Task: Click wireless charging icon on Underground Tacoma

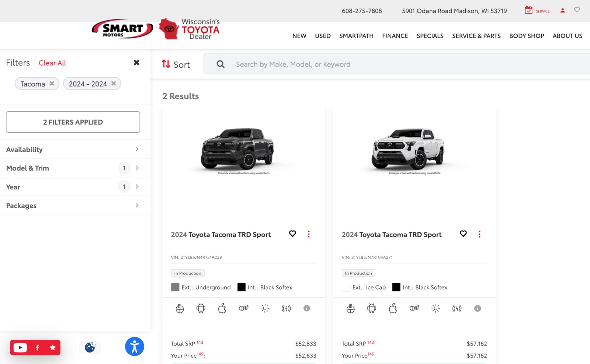Action: pyautogui.click(x=286, y=308)
